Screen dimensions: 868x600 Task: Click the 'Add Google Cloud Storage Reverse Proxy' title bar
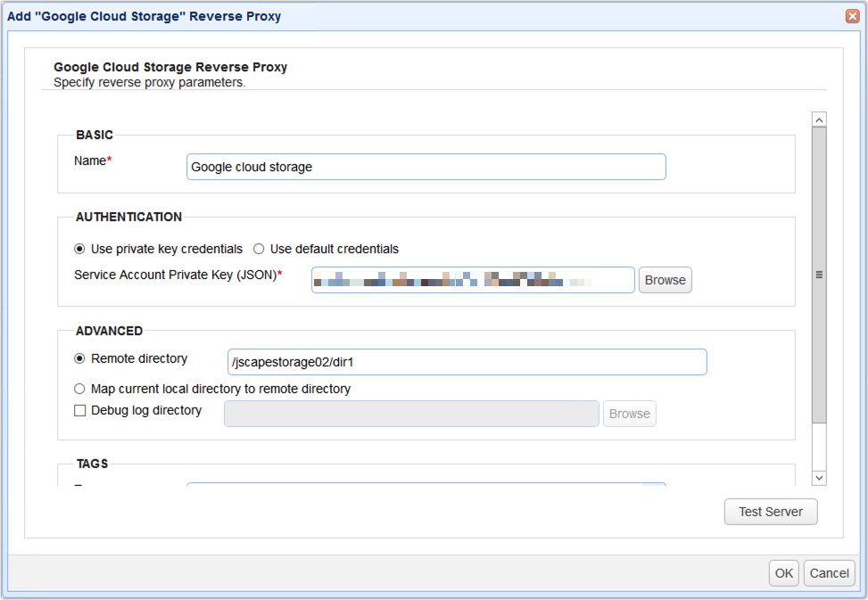[143, 16]
